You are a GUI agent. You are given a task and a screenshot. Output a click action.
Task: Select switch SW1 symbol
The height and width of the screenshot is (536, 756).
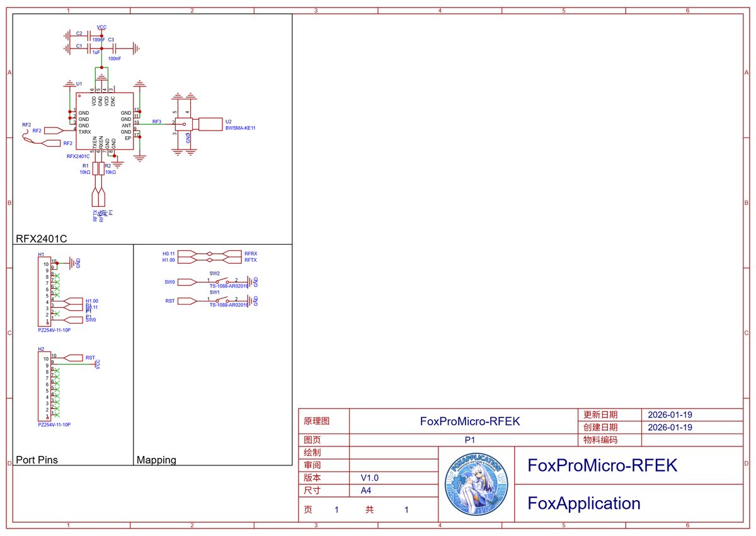222,300
